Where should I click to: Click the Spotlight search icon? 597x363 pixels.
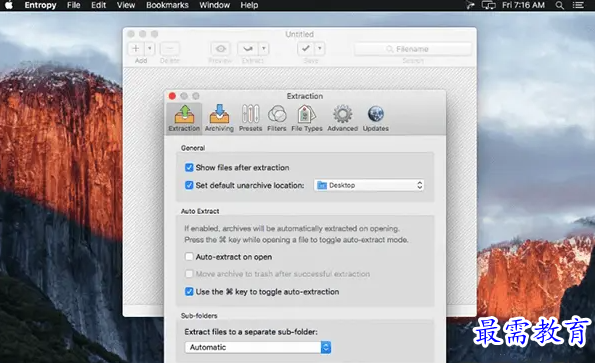click(559, 5)
